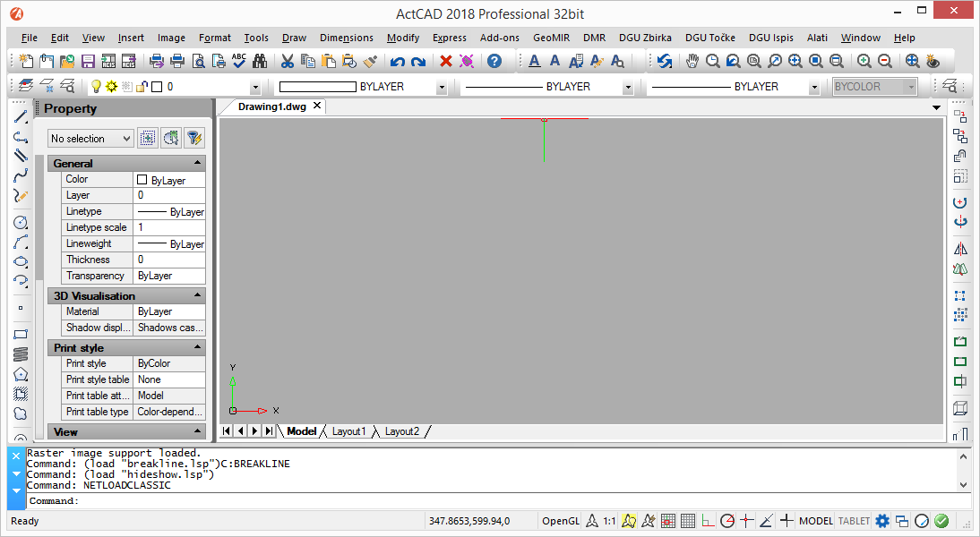Go to the first layout tab arrow
Image resolution: width=980 pixels, height=537 pixels.
[227, 430]
